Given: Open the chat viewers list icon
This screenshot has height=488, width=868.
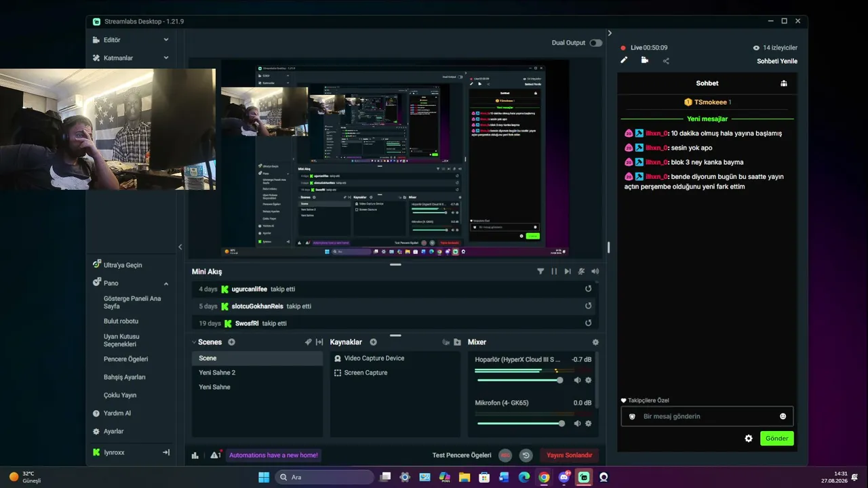Looking at the screenshot, I should point(784,83).
